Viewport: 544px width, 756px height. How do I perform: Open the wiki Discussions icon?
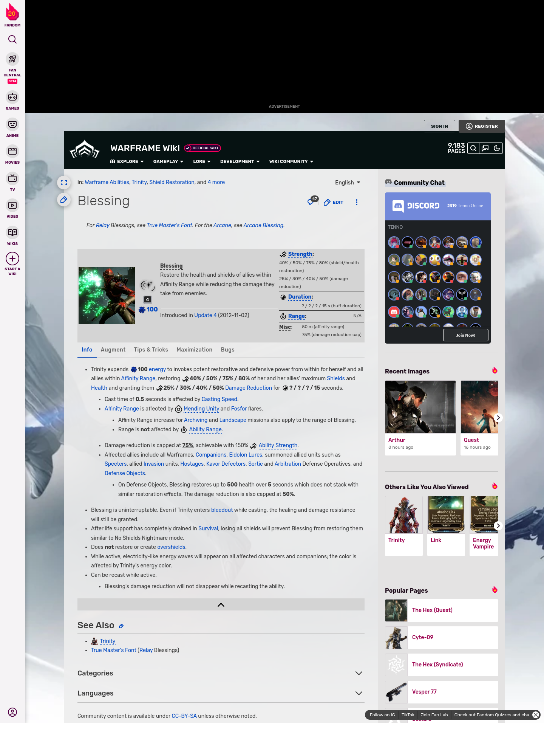485,149
